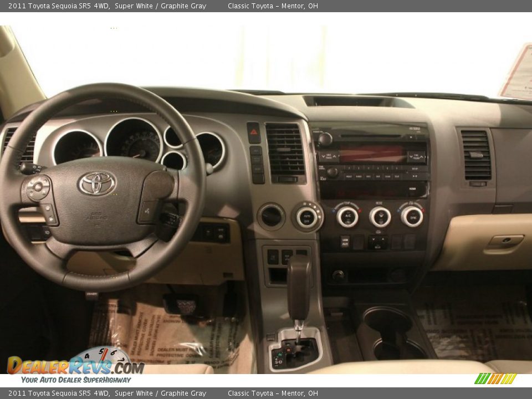This screenshot has width=532, height=399.
Task: Click the Toyota emblem on the steering wheel
Action: pos(98,183)
